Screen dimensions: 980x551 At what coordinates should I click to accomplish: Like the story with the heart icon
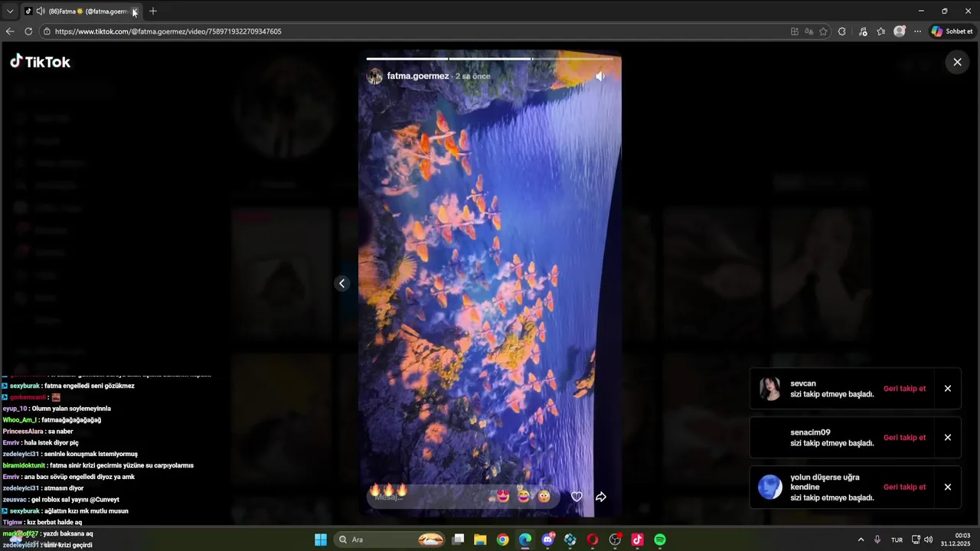[x=577, y=497]
